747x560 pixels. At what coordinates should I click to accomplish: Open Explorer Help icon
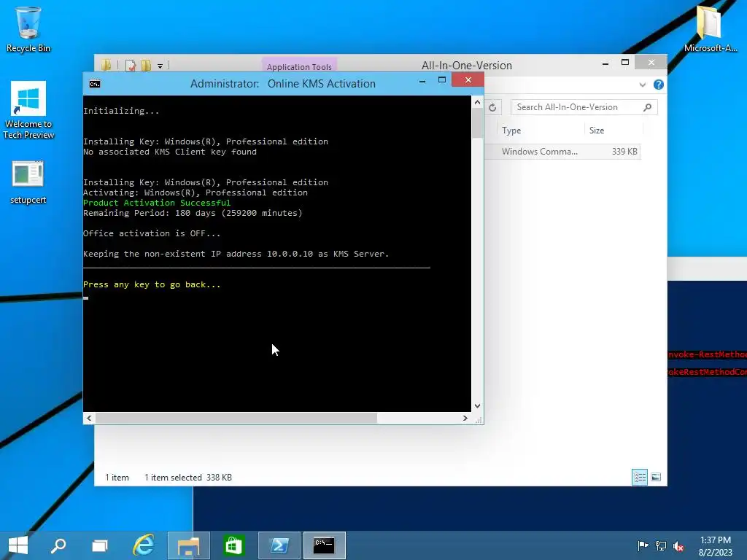coord(659,85)
